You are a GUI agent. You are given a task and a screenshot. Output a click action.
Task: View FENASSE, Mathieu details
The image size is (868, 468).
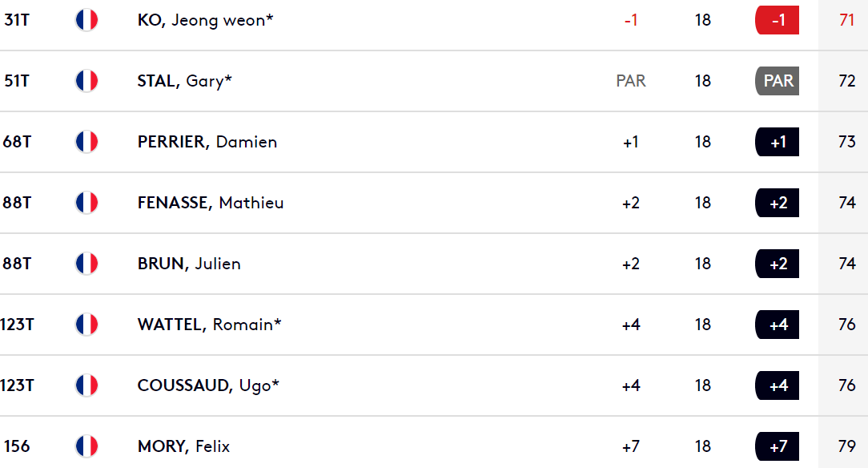click(211, 203)
